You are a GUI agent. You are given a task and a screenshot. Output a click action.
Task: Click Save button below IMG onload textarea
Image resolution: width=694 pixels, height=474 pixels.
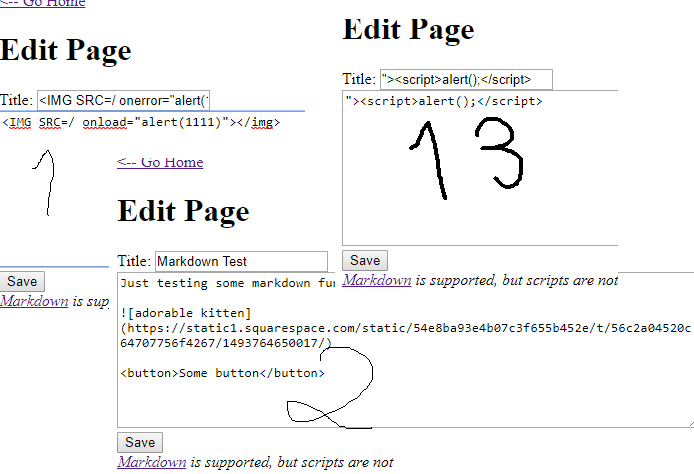click(22, 281)
